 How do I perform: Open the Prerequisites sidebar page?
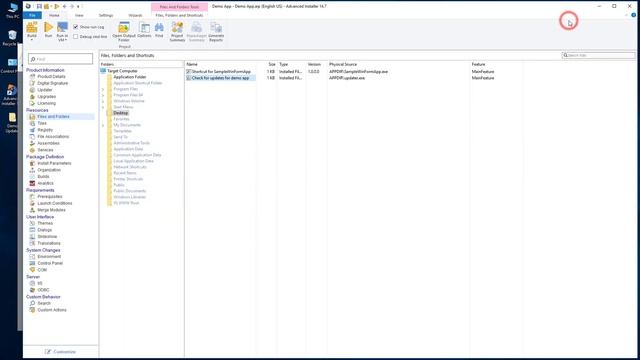(50, 197)
